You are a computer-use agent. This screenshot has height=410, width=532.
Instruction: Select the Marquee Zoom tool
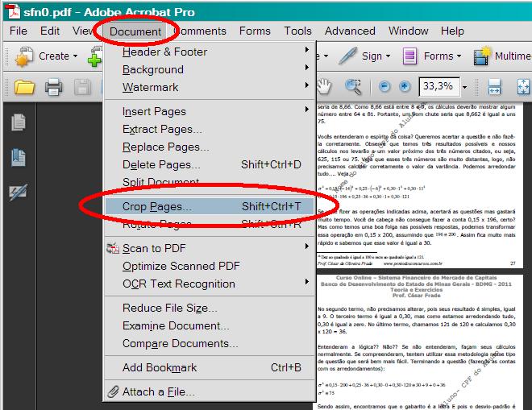(x=353, y=87)
